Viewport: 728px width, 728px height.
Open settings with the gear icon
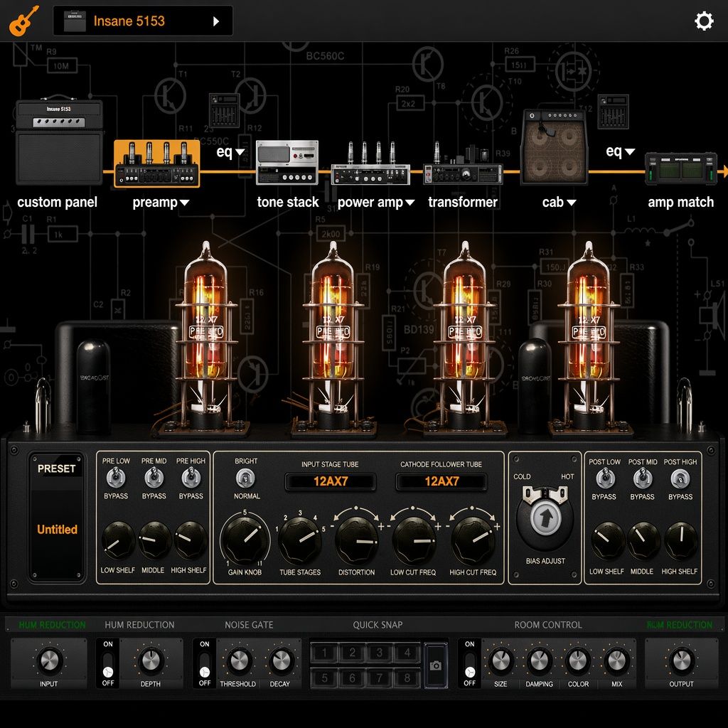click(703, 21)
